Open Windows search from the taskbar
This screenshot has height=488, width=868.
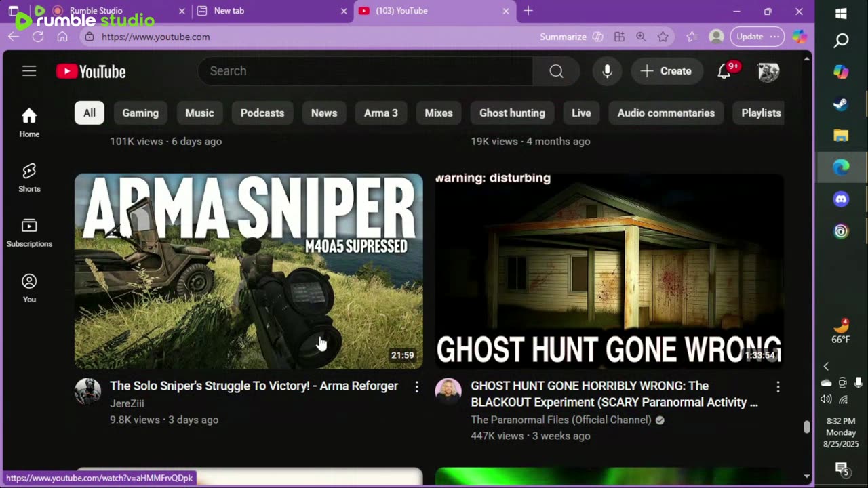pos(841,41)
